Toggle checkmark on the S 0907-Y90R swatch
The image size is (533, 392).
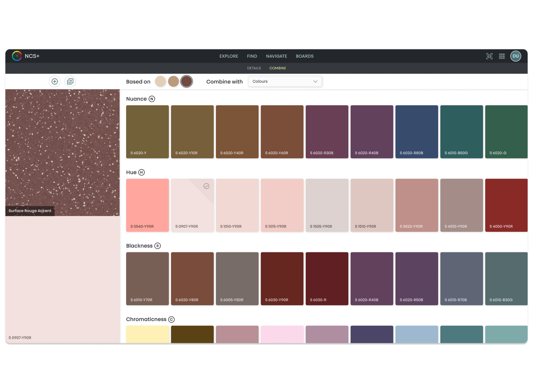(x=206, y=186)
